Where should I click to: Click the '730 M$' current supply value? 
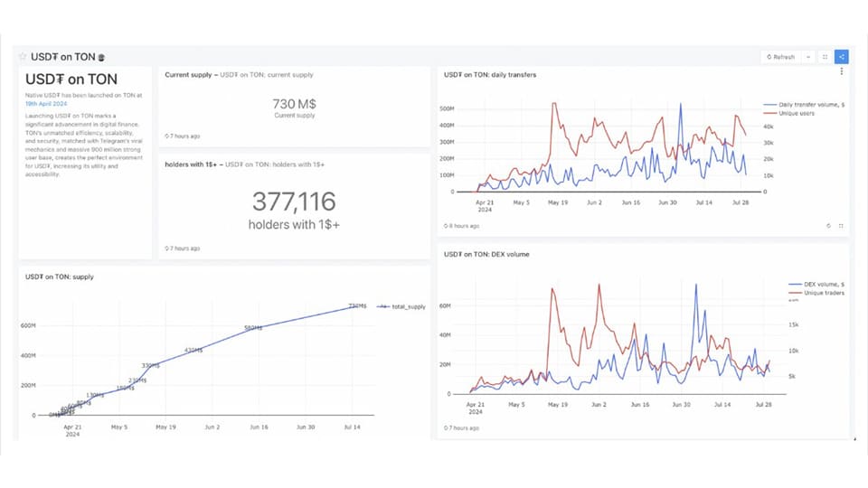point(294,104)
